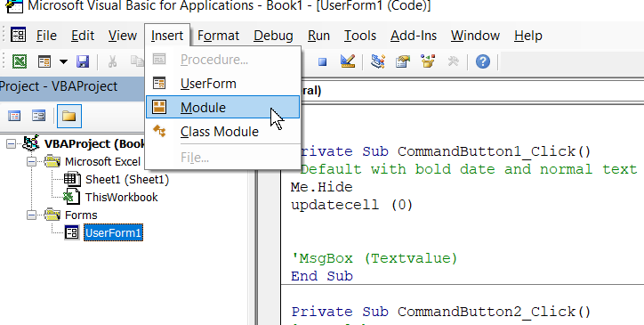Image resolution: width=644 pixels, height=325 pixels.
Task: Toggle Folders button in Project pane
Action: pyautogui.click(x=69, y=116)
